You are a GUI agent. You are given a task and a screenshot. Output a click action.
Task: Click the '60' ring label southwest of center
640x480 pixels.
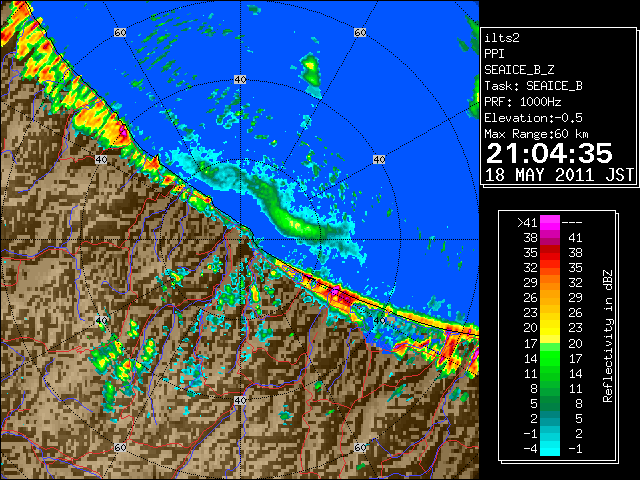(x=120, y=448)
